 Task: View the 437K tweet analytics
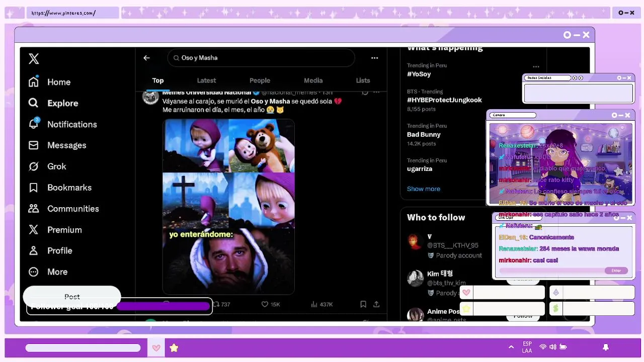[x=322, y=304]
